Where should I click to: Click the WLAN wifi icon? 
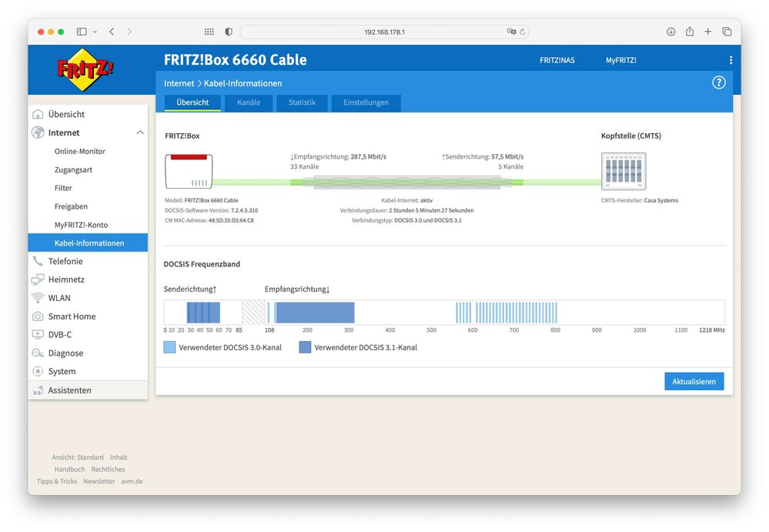point(38,298)
